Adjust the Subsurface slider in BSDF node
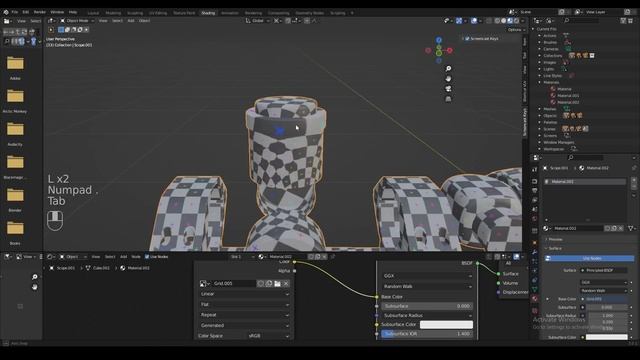 click(427, 306)
